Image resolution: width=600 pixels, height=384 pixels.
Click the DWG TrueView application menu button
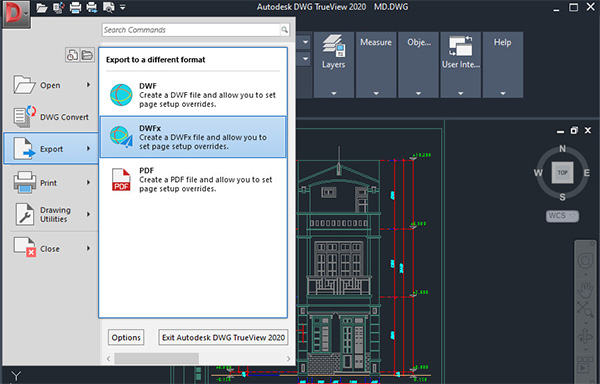tap(16, 14)
